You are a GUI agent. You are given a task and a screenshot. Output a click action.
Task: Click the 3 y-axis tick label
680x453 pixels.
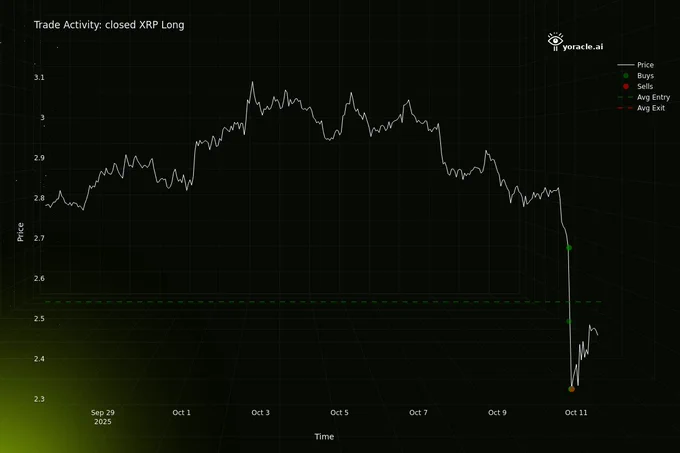[42, 117]
